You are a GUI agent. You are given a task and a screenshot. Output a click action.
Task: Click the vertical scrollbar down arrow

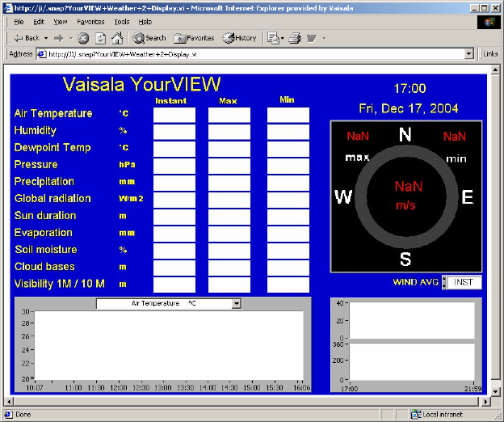(x=495, y=391)
